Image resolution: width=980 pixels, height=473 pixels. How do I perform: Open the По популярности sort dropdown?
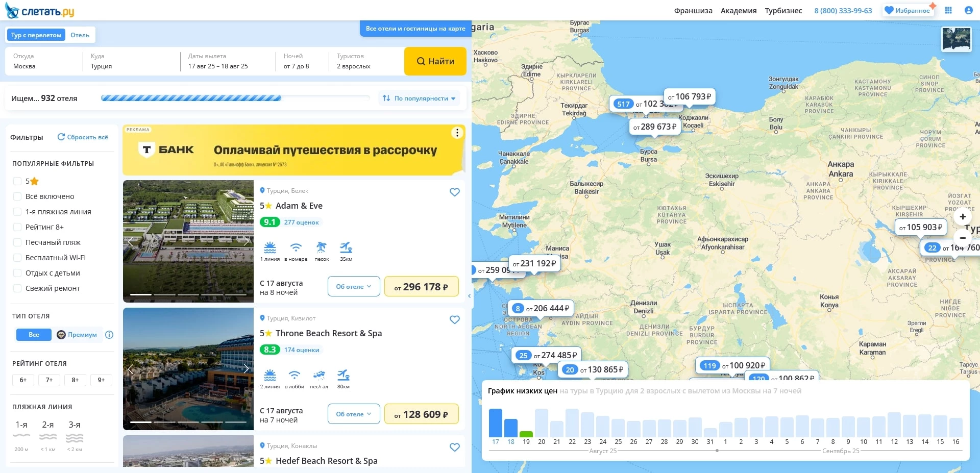(x=419, y=98)
